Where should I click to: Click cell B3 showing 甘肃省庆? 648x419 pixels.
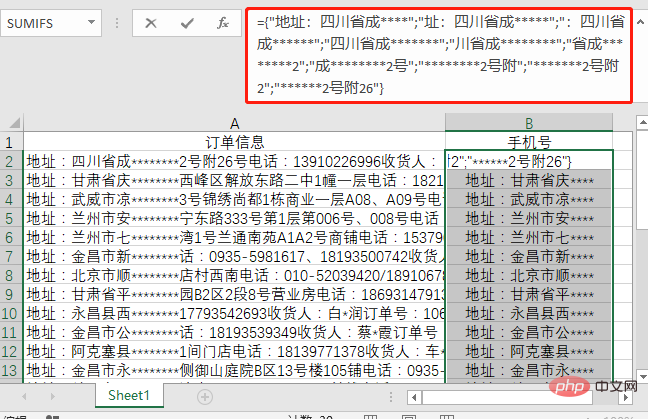click(529, 180)
